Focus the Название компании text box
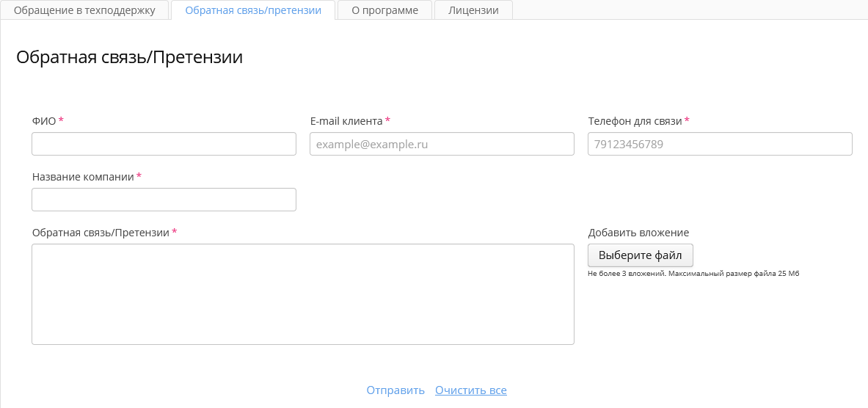 point(164,200)
